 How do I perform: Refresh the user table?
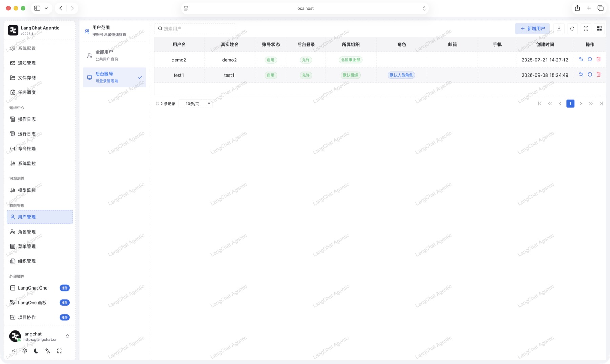[572, 28]
